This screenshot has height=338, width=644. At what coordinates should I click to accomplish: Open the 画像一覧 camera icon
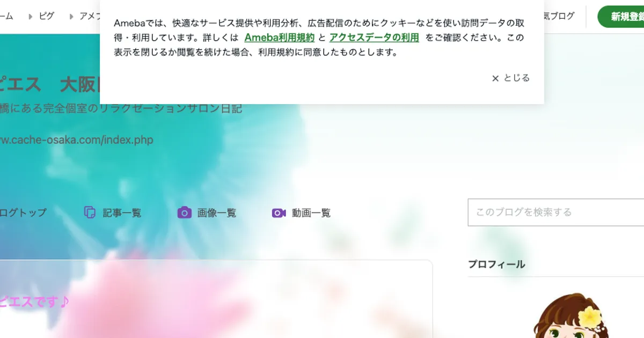click(185, 212)
